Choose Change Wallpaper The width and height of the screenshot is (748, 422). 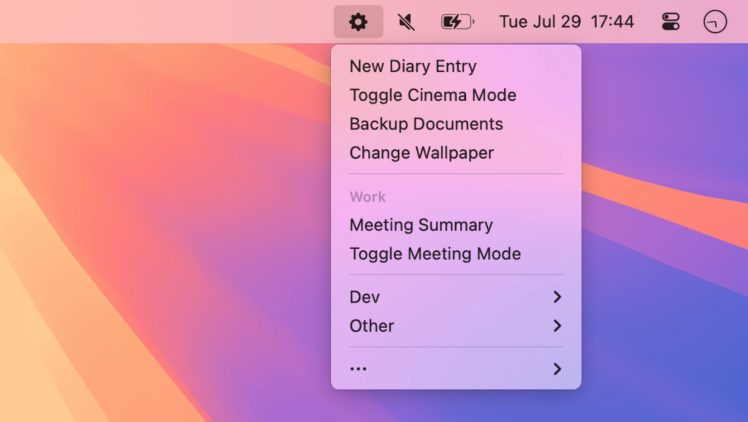[456, 153]
